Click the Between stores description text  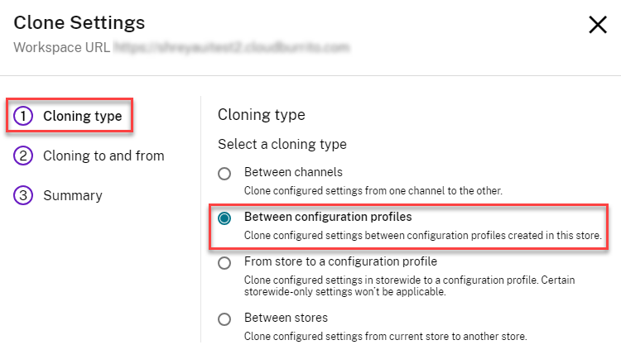(385, 336)
